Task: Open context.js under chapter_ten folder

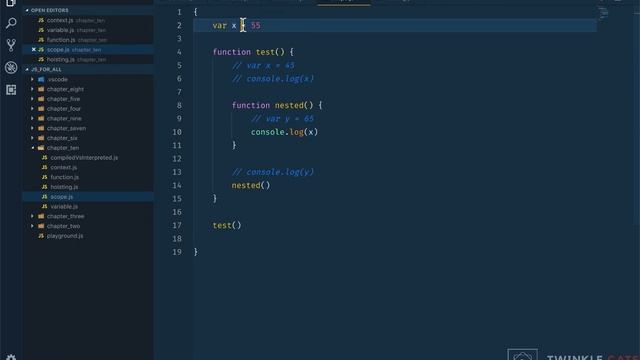Action: click(x=64, y=168)
